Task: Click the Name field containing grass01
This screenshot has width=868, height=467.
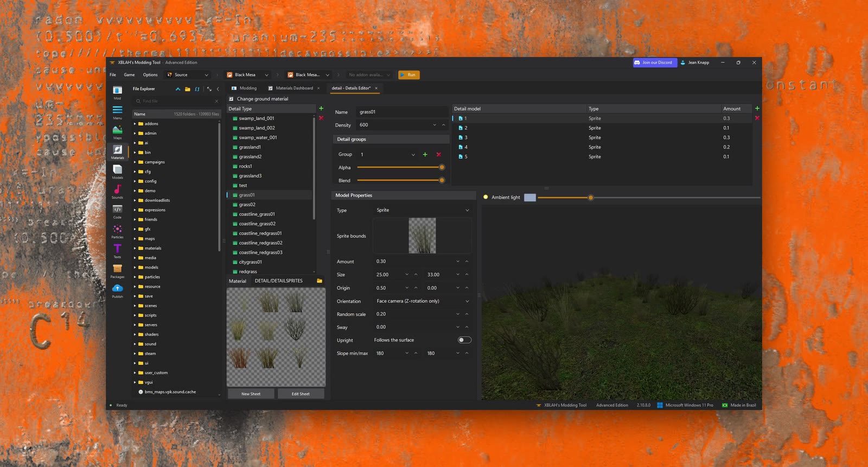Action: [x=403, y=112]
